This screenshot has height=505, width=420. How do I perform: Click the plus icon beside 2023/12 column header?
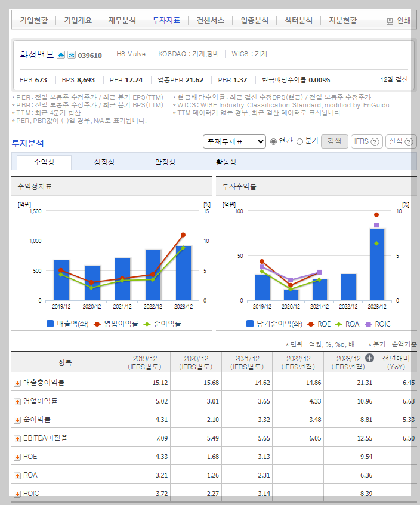(370, 358)
